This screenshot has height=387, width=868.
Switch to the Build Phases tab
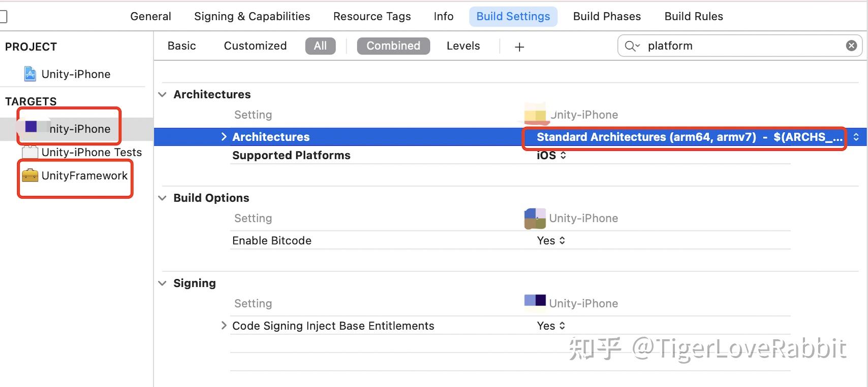(x=606, y=16)
